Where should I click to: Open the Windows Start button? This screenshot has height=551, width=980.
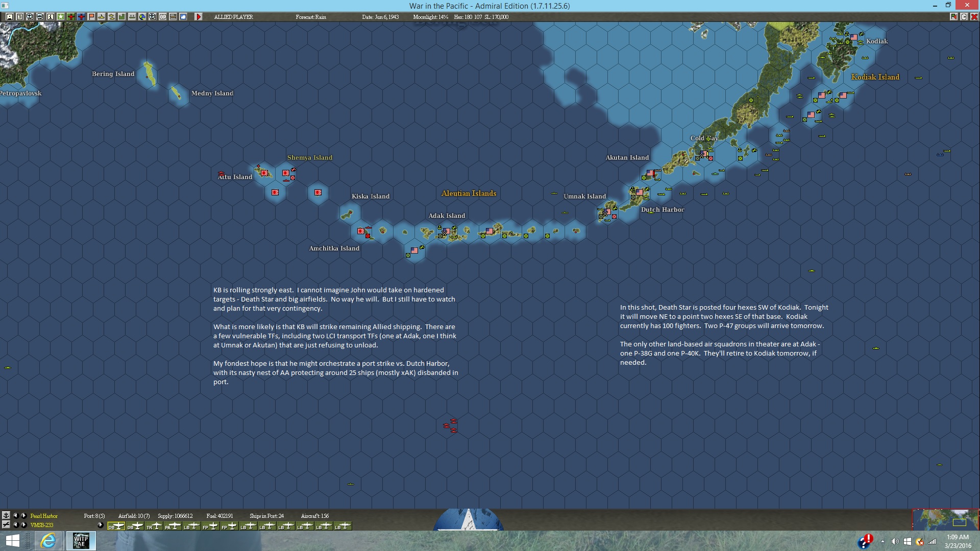12,541
